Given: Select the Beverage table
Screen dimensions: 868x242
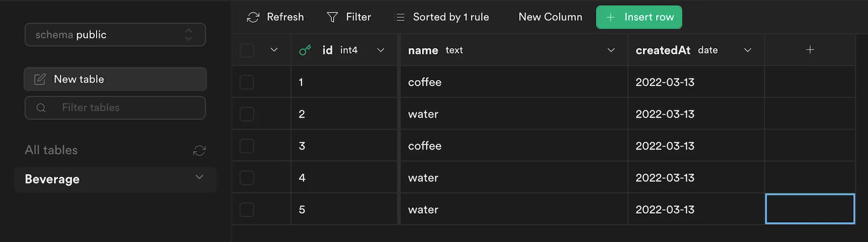Looking at the screenshot, I should (53, 179).
